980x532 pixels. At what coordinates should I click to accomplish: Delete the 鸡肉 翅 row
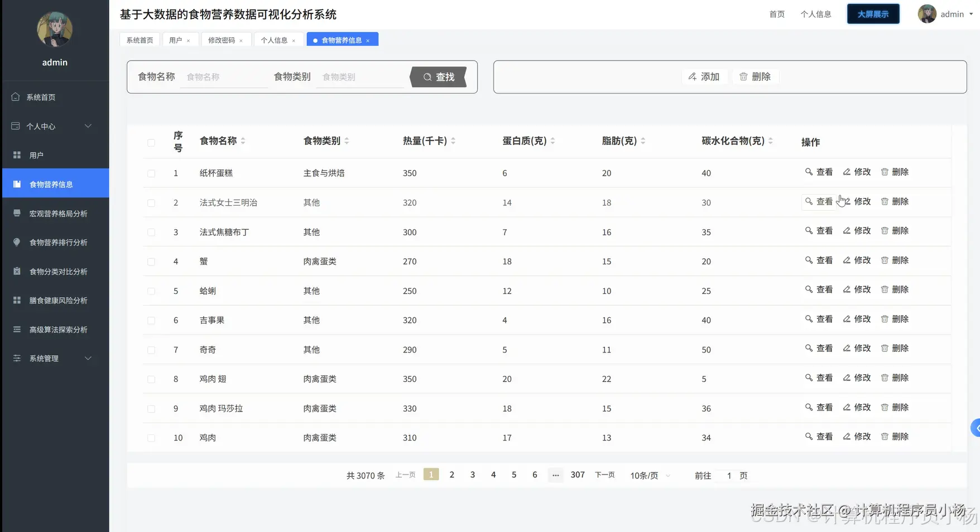click(895, 378)
